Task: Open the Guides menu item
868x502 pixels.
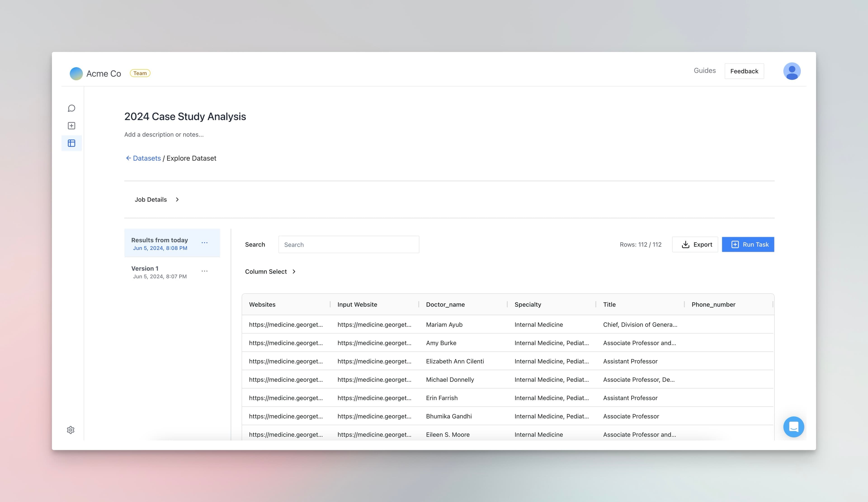Action: (x=705, y=70)
